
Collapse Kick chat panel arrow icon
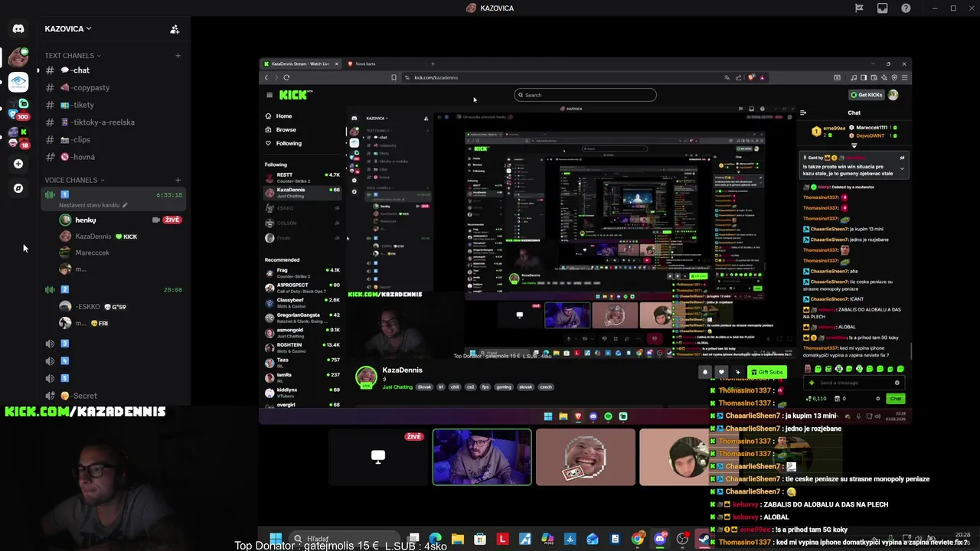802,112
